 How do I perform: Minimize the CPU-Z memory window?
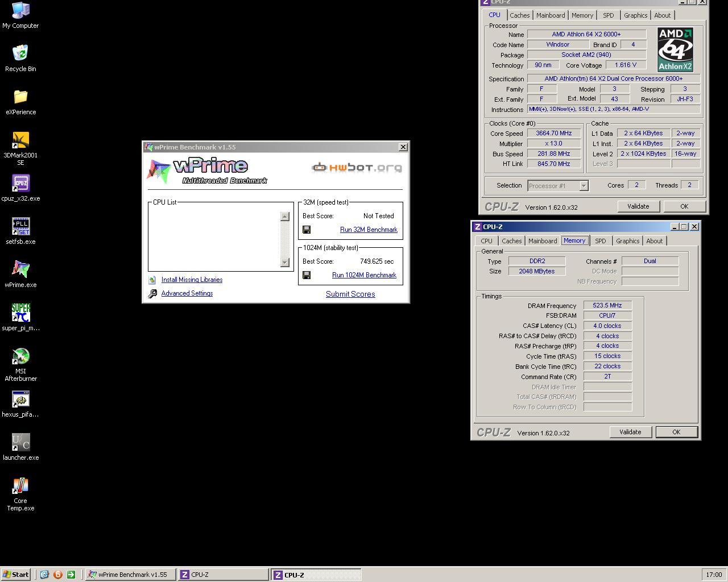(x=675, y=227)
